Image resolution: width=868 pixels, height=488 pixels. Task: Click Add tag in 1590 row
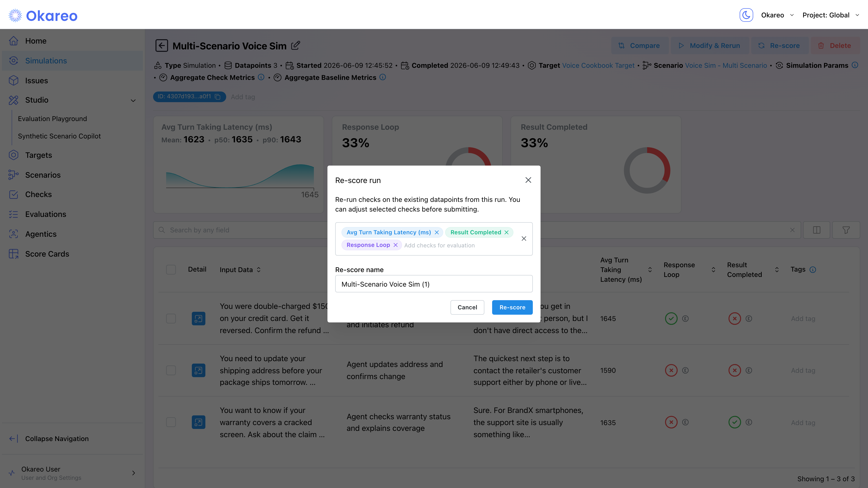[x=803, y=370]
